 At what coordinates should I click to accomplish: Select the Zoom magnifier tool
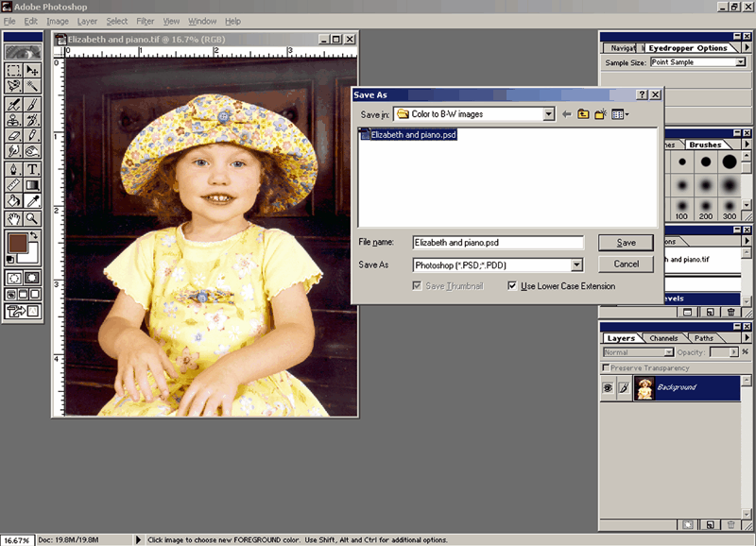(32, 218)
